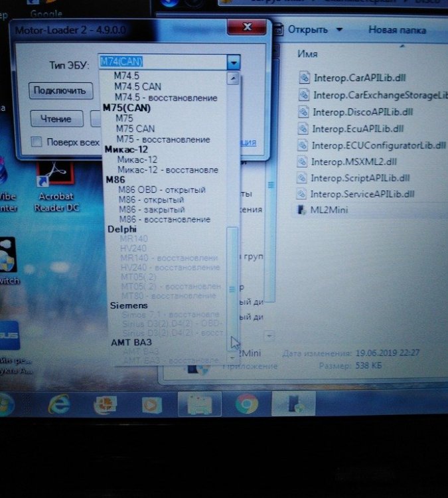Select Interop.CarAPILib.dll file icon
Image resolution: width=448 pixels, height=498 pixels.
(x=305, y=78)
